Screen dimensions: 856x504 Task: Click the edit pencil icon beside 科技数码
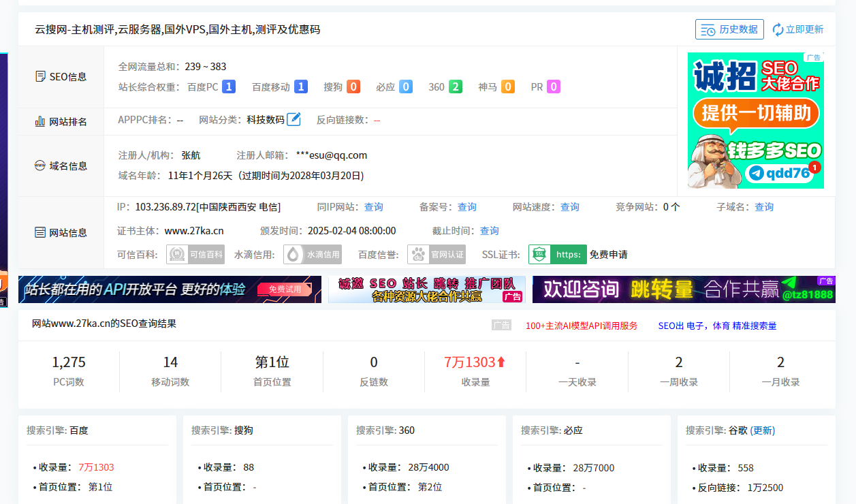[294, 119]
